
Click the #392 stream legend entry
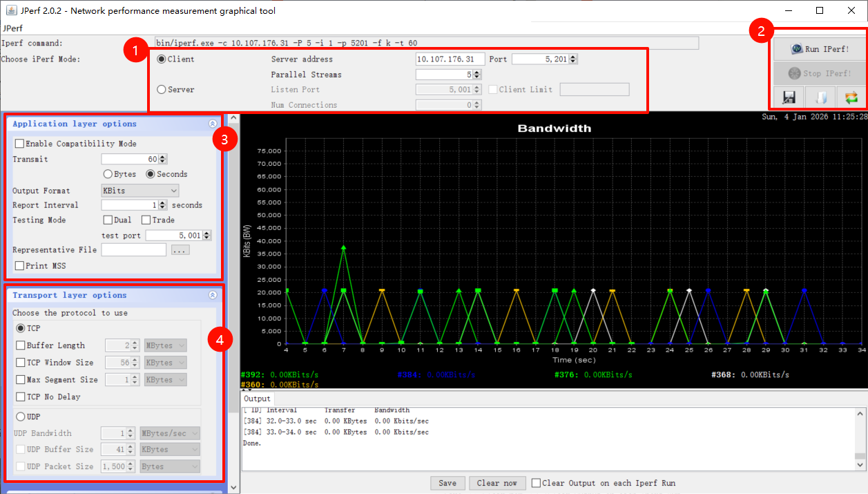pos(280,374)
